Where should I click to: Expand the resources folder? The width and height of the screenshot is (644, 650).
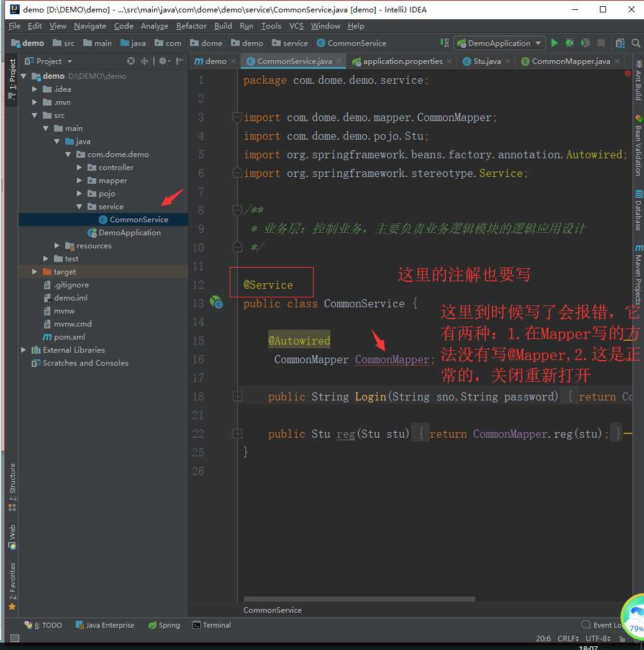(x=57, y=245)
